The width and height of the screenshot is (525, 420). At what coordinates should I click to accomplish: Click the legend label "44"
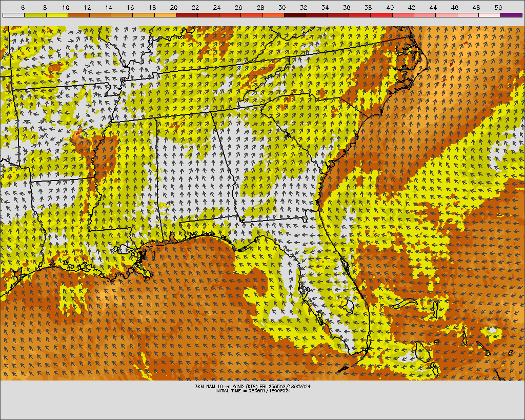pos(433,7)
